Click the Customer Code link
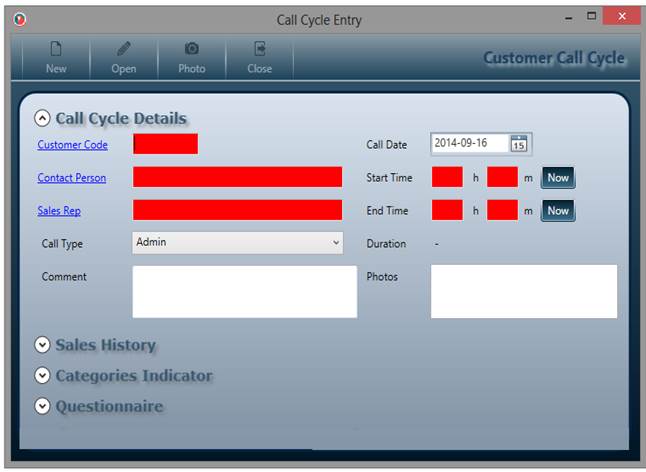The image size is (646, 472). point(72,145)
